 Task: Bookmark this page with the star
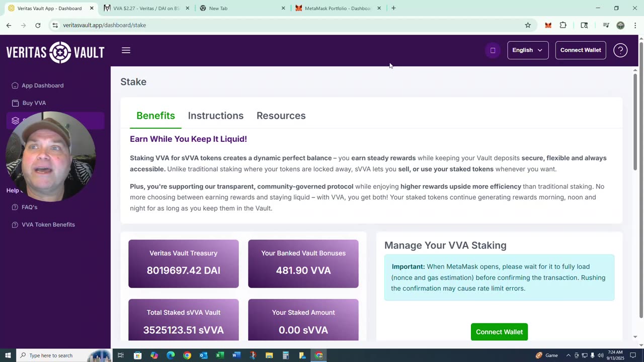click(528, 25)
